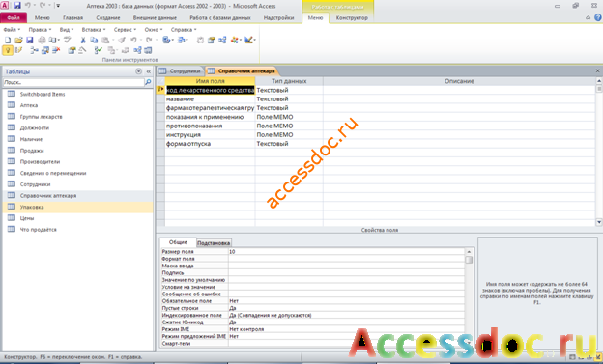
Task: Select the Аптека table in navigation pane
Action: [78, 105]
